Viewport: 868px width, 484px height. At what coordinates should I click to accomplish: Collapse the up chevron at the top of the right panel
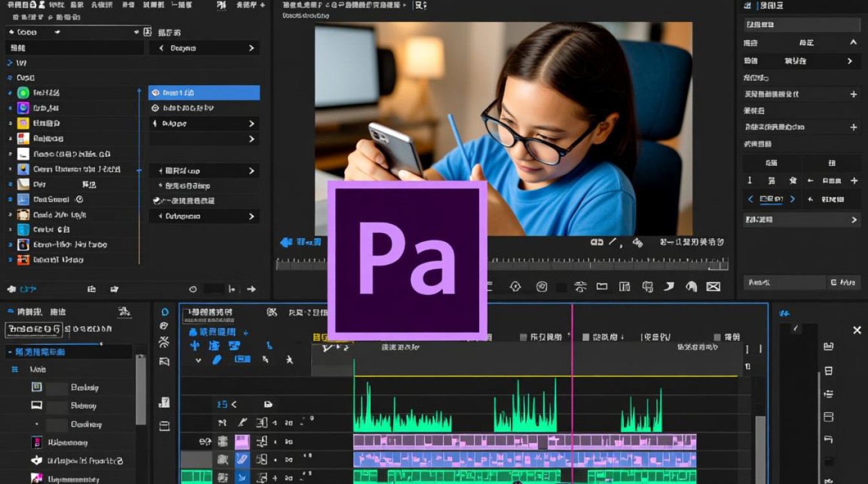click(x=852, y=43)
